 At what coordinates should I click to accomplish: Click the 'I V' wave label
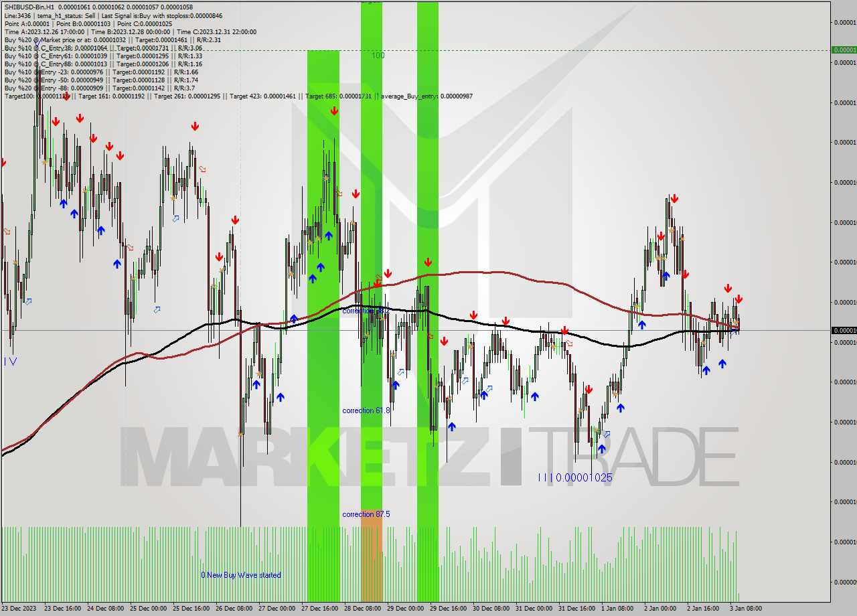11,362
